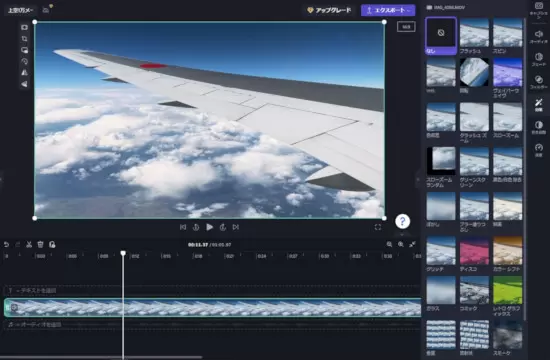This screenshot has height=360, width=550.
Task: Click the rotate icon beside preview
Action: (24, 61)
